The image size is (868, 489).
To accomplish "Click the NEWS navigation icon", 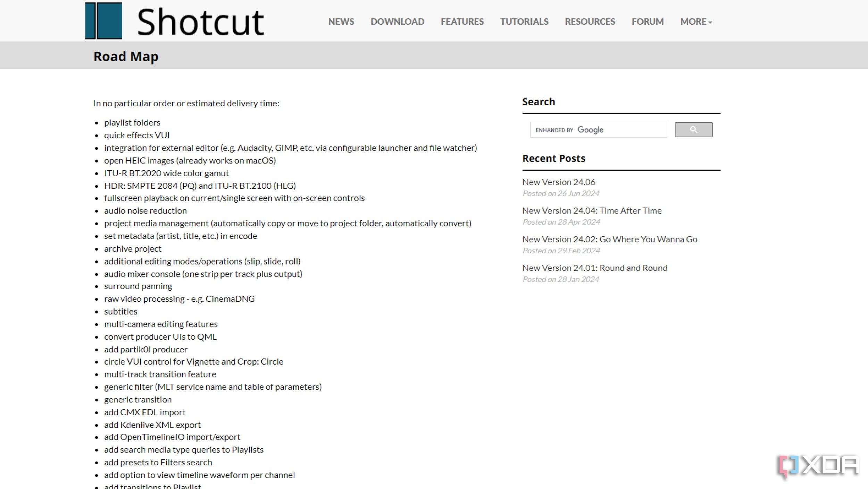I will point(340,21).
